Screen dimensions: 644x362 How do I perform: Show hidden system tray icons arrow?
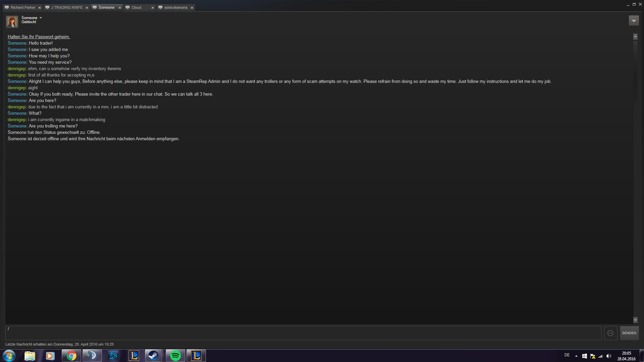(x=576, y=356)
